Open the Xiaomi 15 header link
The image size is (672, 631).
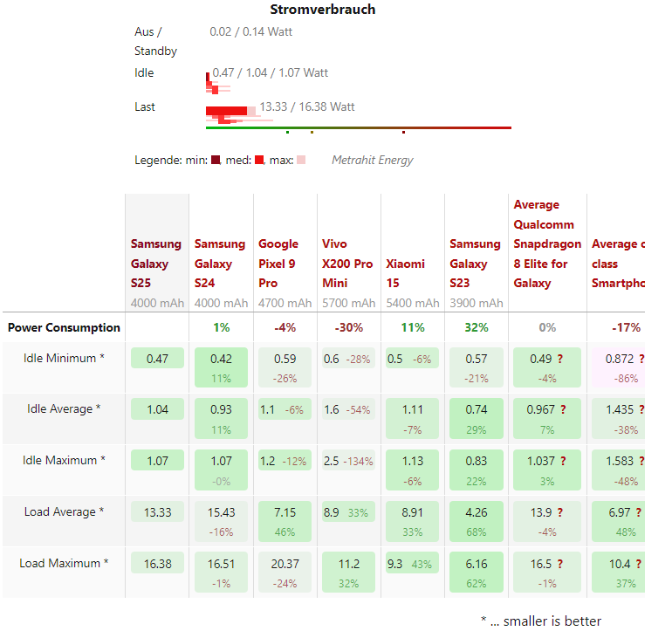coord(406,273)
